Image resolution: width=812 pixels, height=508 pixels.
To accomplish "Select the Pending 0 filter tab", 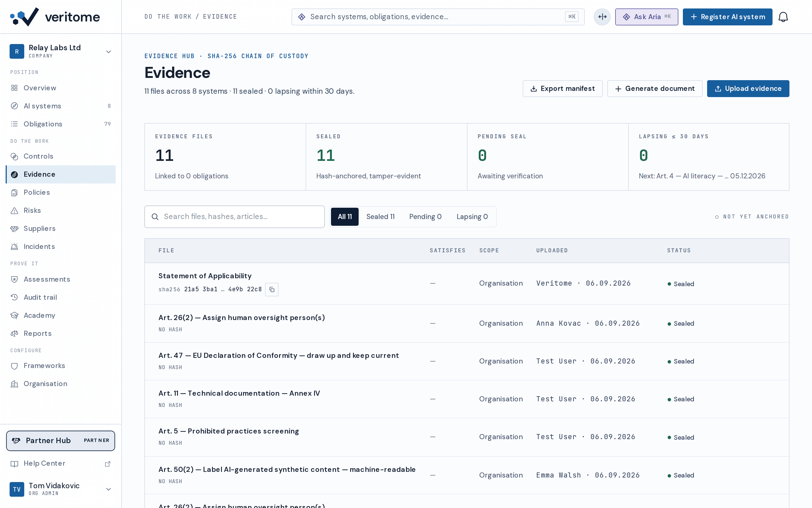I will pyautogui.click(x=425, y=217).
